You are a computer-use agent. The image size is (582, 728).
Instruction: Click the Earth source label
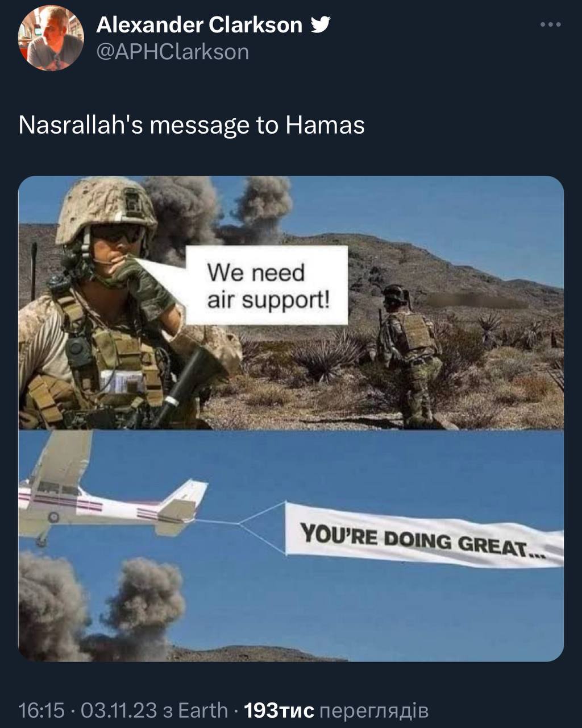203,710
